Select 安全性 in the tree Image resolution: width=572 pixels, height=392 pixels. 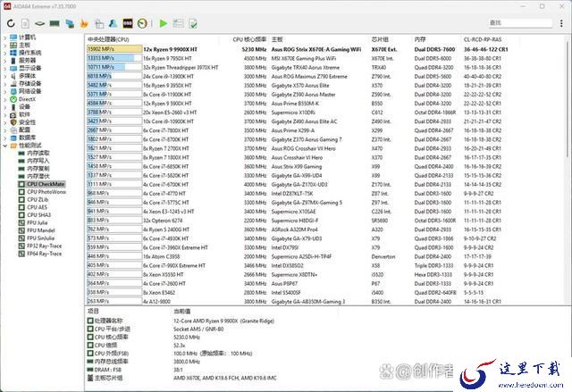[28, 122]
